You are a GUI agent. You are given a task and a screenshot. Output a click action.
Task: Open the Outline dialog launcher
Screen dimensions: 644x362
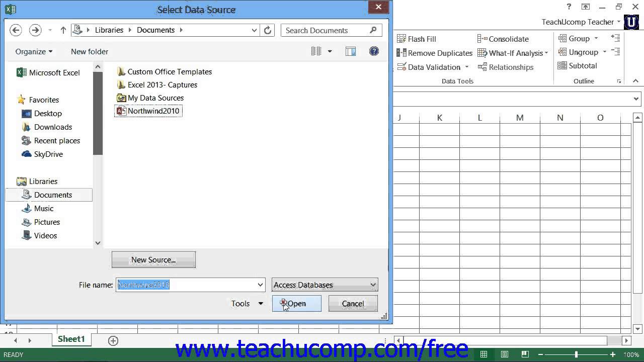click(619, 81)
